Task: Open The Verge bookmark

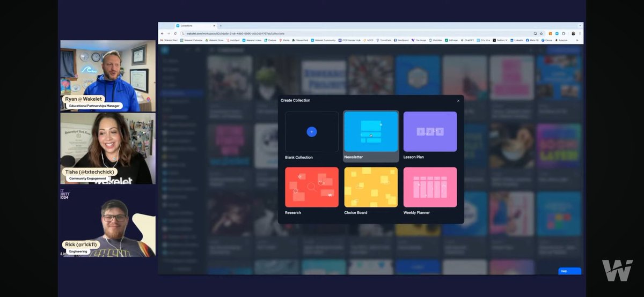Action: pos(419,40)
